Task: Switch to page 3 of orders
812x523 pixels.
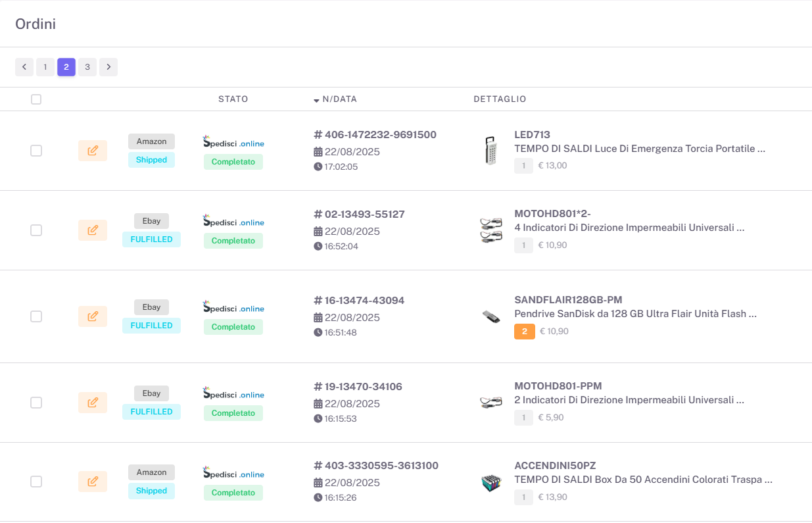Action: pos(87,67)
